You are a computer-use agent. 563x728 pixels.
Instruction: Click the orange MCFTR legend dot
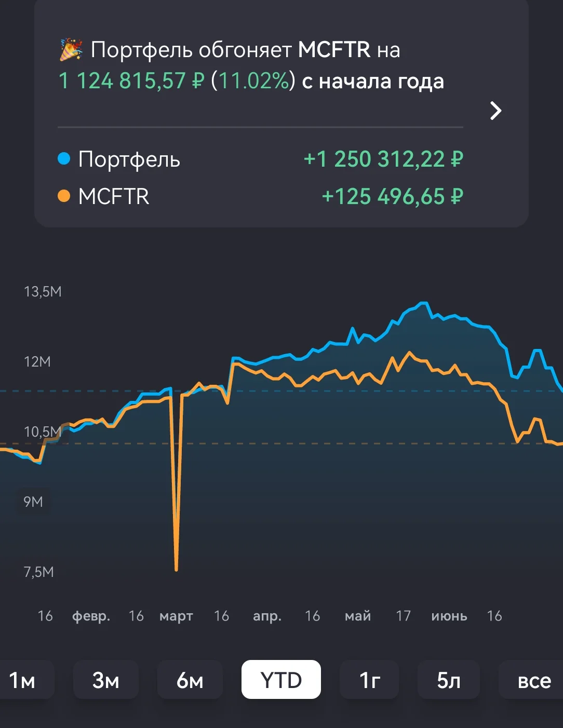tap(64, 196)
